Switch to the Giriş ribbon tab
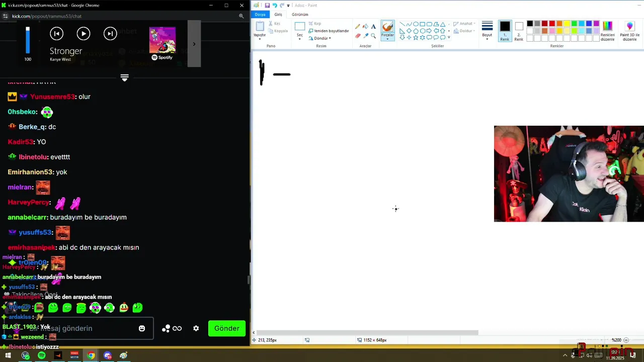 coord(278,15)
